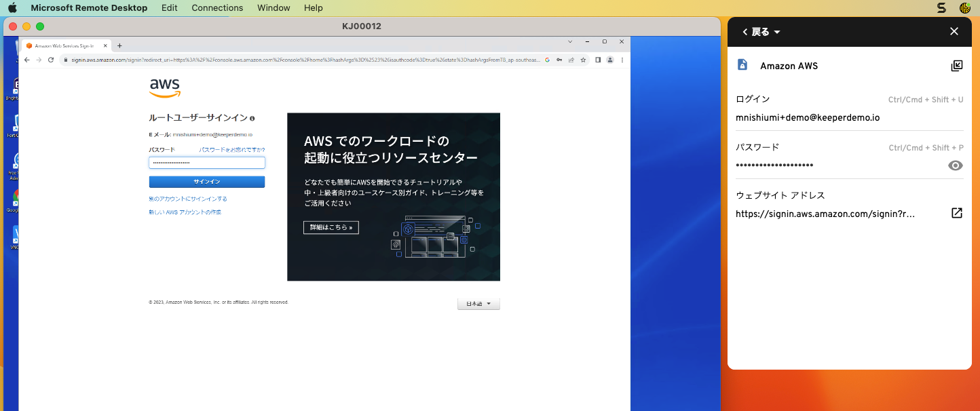
Task: Close the Keeper record panel
Action: [954, 32]
